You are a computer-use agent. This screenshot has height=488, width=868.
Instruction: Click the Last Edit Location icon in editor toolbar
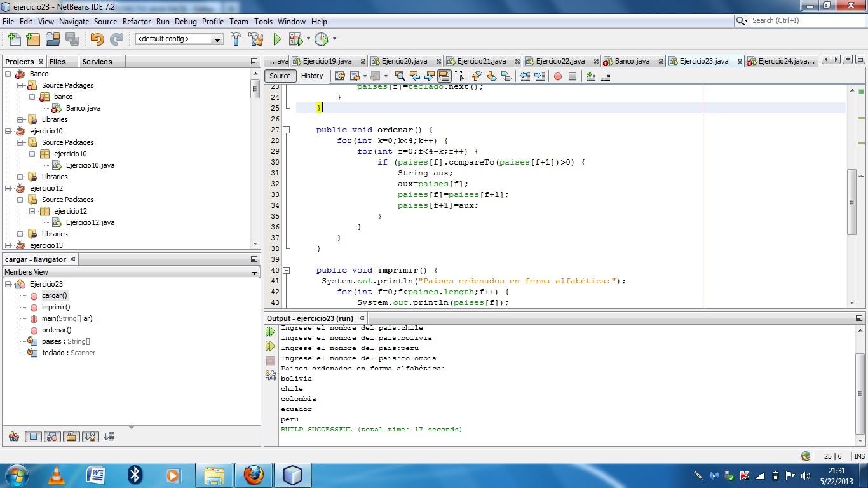click(340, 76)
